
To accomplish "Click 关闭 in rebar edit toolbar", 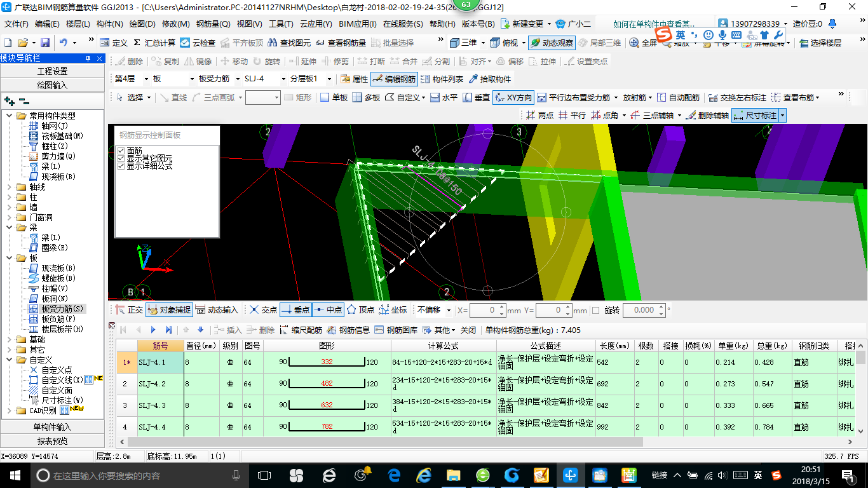I will 468,330.
